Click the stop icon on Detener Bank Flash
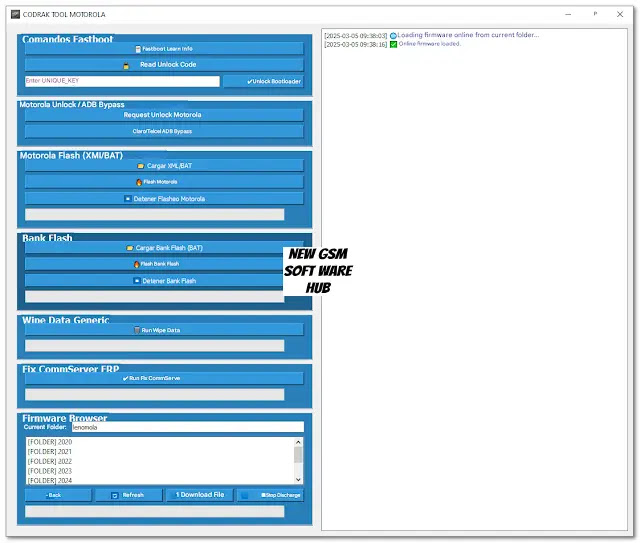Screen dimensions: 640x543 pyautogui.click(x=137, y=281)
